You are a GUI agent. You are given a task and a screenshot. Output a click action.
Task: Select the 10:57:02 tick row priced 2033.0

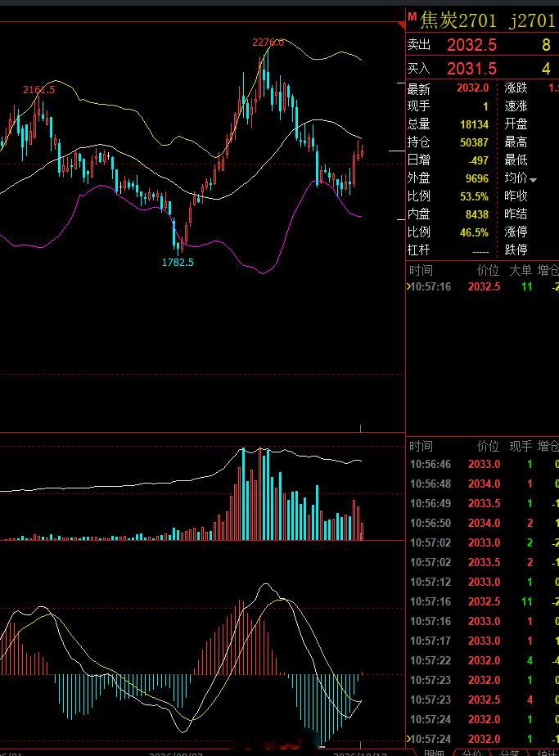[482, 543]
